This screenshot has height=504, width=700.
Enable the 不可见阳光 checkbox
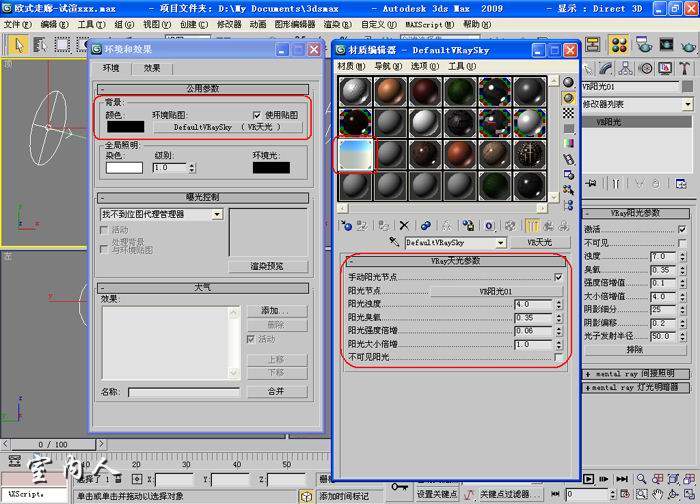558,357
